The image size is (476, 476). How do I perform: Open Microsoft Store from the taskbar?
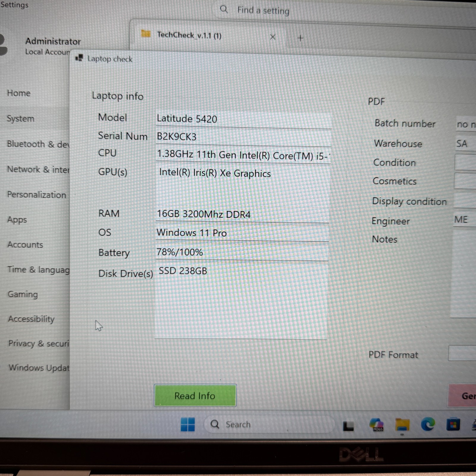453,425
